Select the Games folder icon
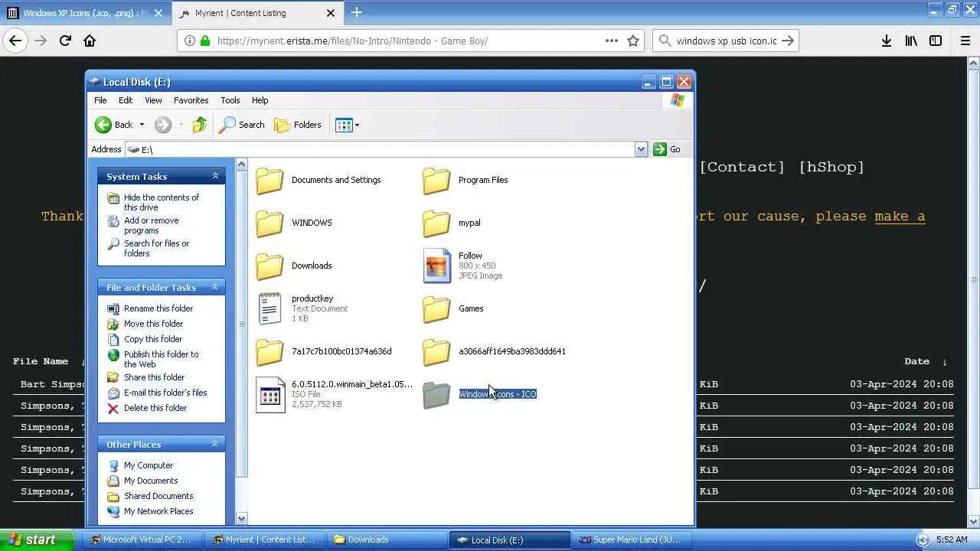This screenshot has height=551, width=980. pyautogui.click(x=436, y=309)
